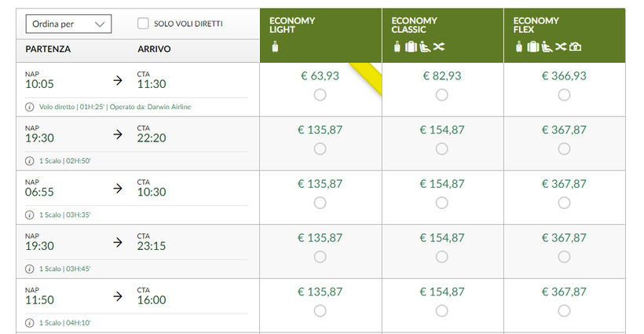Open the Ordina per dropdown
Viewport: 644px width, 334px height.
click(x=68, y=24)
